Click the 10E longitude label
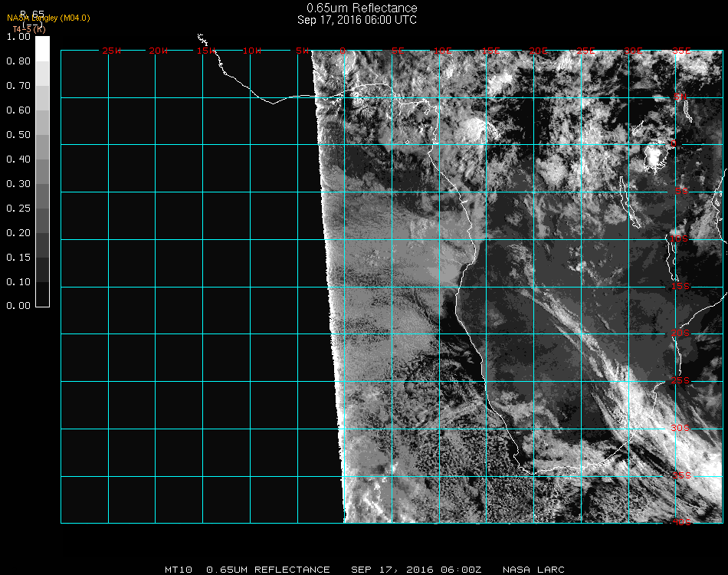The width and height of the screenshot is (728, 575). point(444,51)
